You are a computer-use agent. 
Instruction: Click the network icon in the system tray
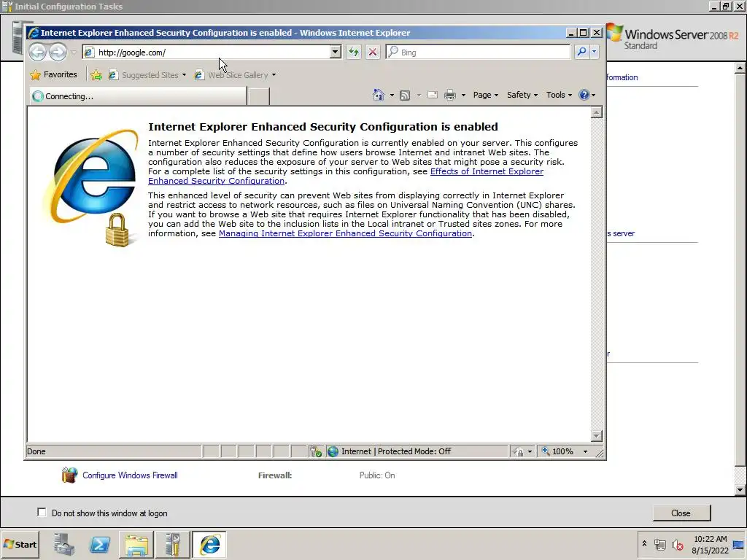coord(659,544)
